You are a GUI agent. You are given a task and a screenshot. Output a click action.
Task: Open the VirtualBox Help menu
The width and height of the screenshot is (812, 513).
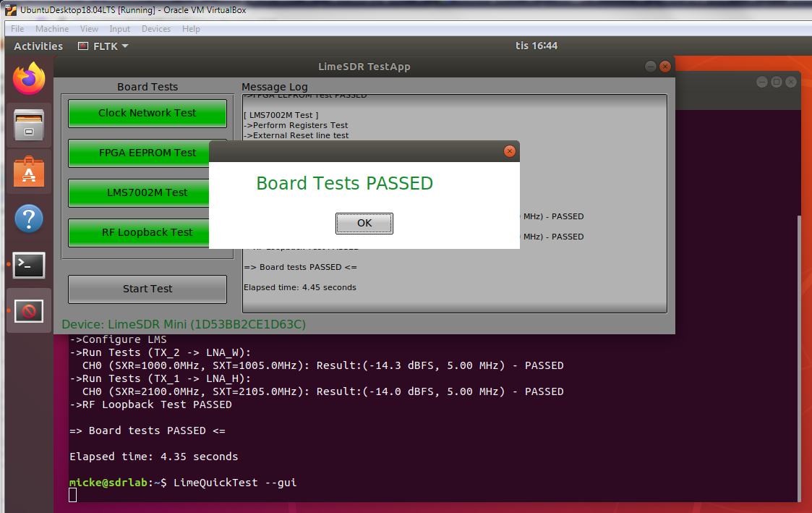[x=191, y=28]
